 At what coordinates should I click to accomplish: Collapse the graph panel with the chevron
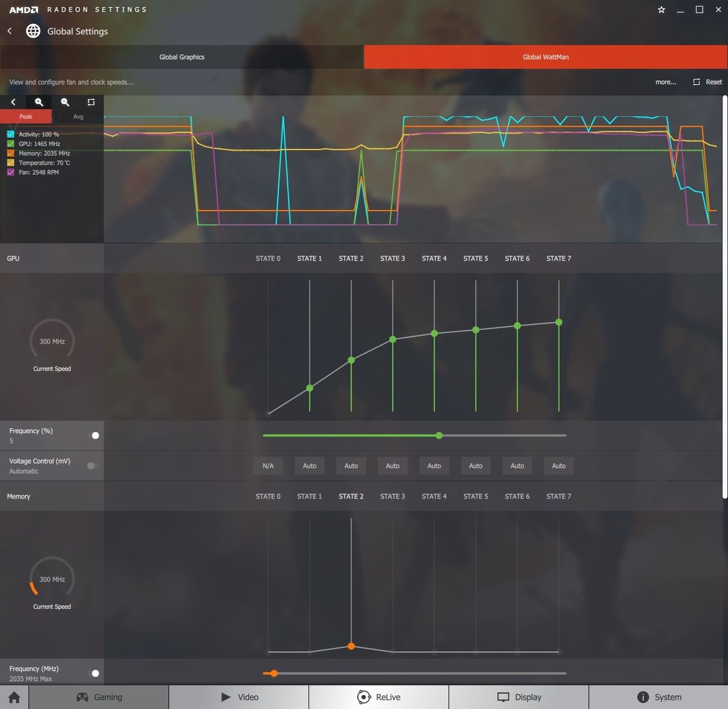(x=13, y=101)
